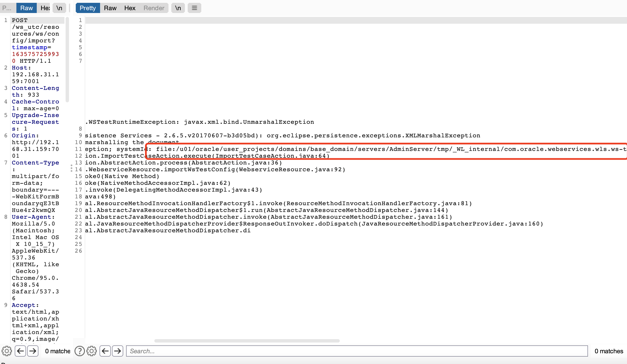Image resolution: width=627 pixels, height=364 pixels.
Task: Click the previous-match left arrow in request panel
Action: coord(20,351)
